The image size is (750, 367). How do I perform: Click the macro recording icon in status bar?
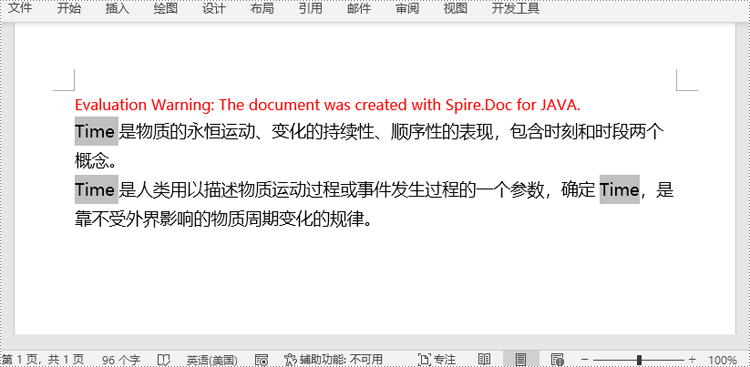(261, 359)
